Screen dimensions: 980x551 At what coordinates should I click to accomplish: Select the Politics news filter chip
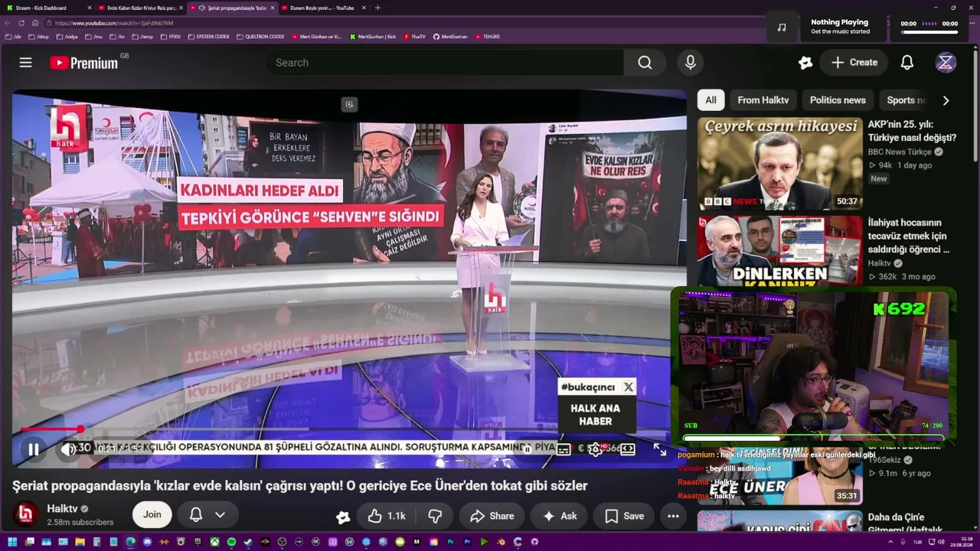[838, 100]
